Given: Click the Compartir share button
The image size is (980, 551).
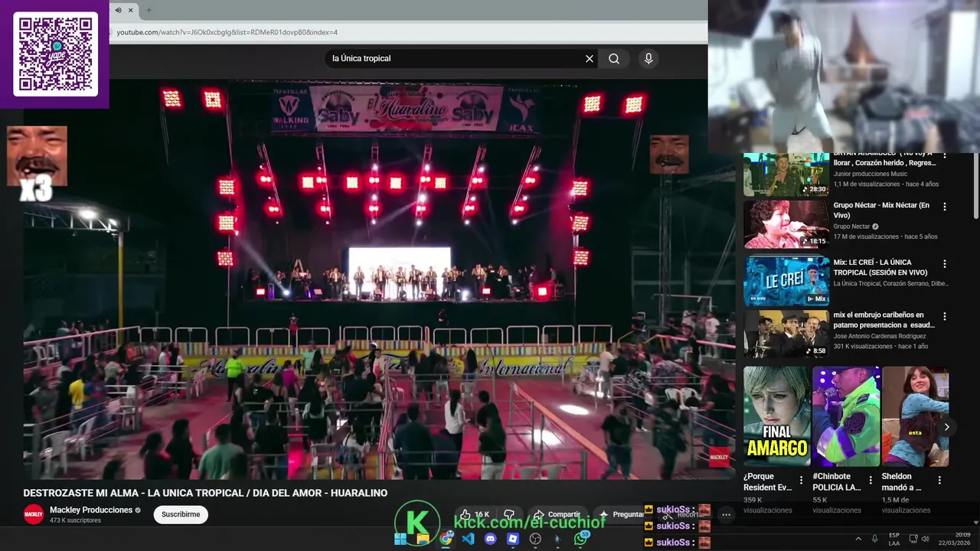Looking at the screenshot, I should pos(557,514).
